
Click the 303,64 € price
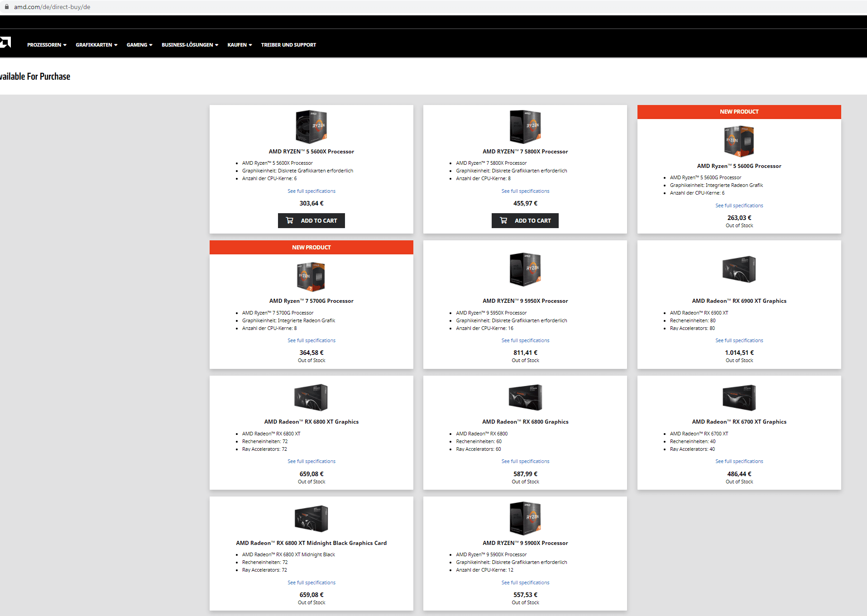[x=311, y=203]
